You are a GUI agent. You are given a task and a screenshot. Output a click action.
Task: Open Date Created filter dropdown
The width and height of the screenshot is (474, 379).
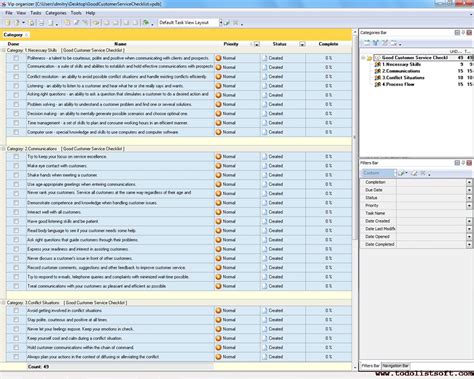tap(469, 221)
